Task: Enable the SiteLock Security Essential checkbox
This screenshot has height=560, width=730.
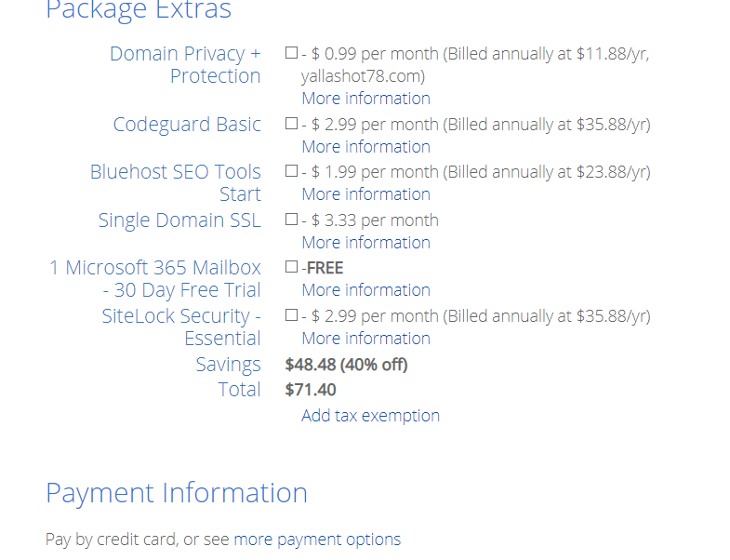Action: 291,315
